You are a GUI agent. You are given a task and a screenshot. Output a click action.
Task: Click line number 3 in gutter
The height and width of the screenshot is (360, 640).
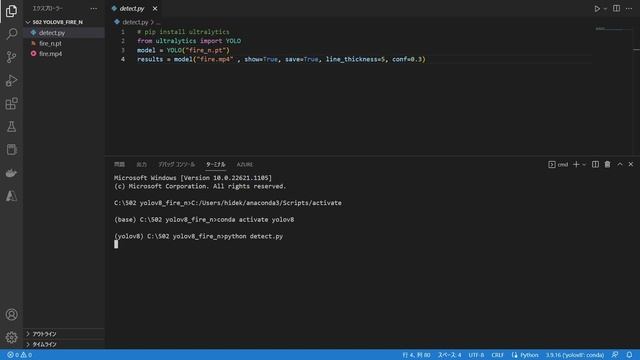tap(123, 50)
